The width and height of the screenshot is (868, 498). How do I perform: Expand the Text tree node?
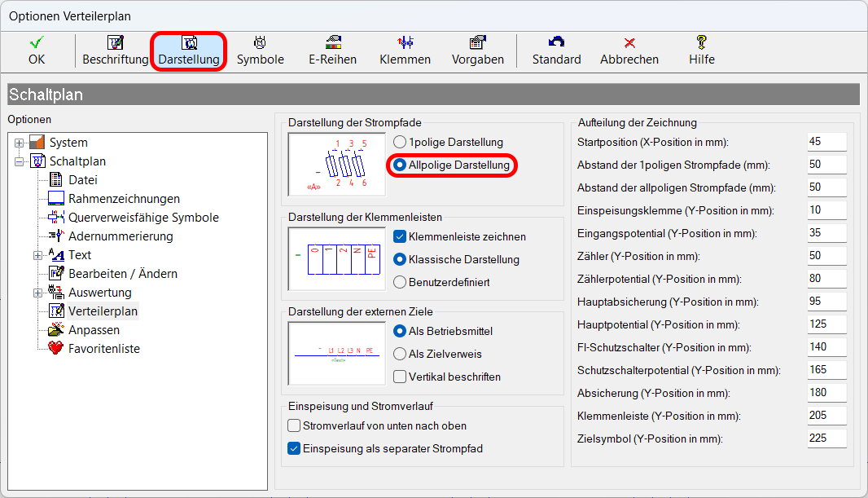click(x=38, y=255)
